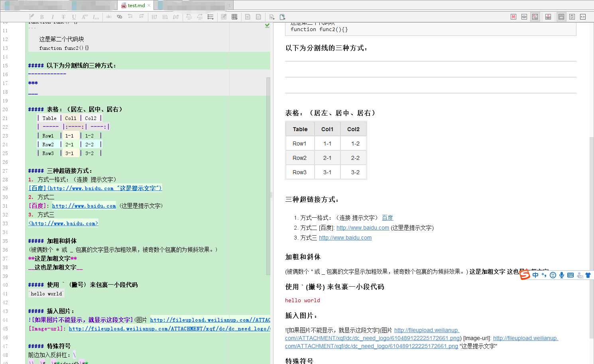594x364 pixels.
Task: Open Sogou skin shirt icon
Action: coord(588,275)
